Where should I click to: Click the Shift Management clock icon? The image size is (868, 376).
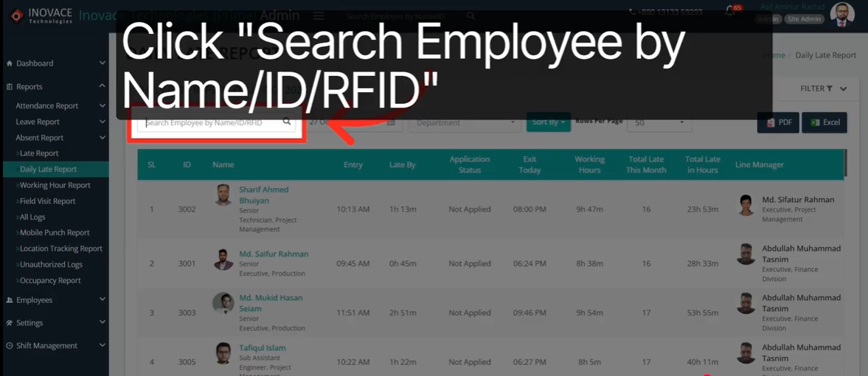coord(10,346)
